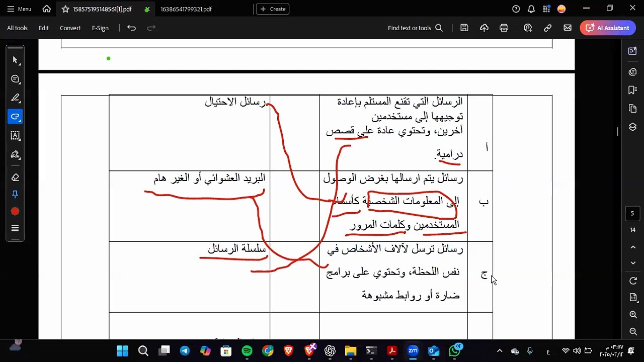Choose the Add comment tool

[x=15, y=79]
